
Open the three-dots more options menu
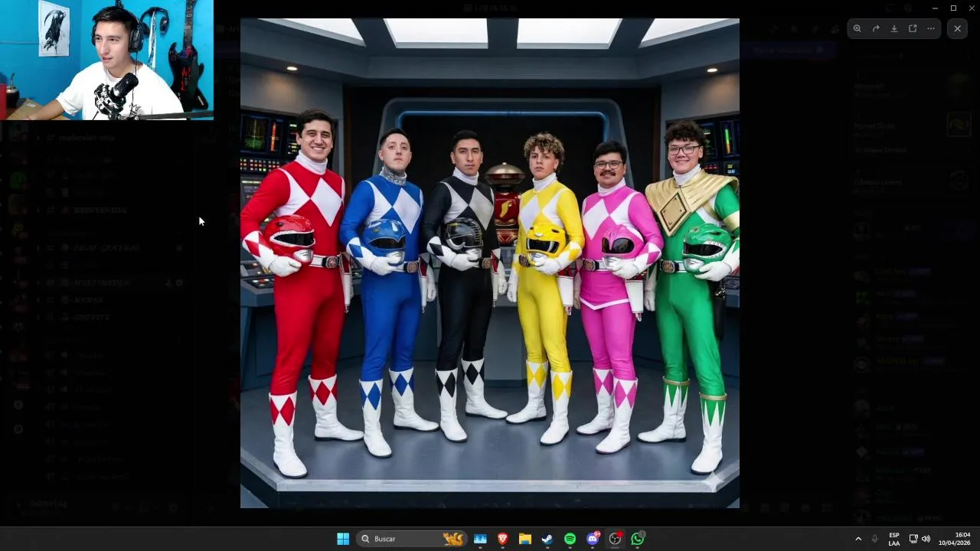[x=931, y=28]
